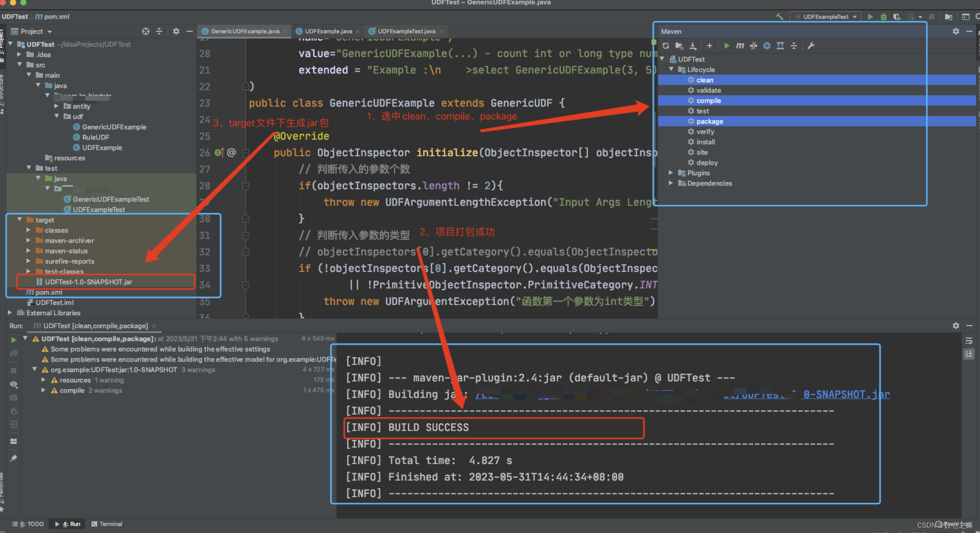
Task: Open Maven Settings wrench icon
Action: coord(811,46)
